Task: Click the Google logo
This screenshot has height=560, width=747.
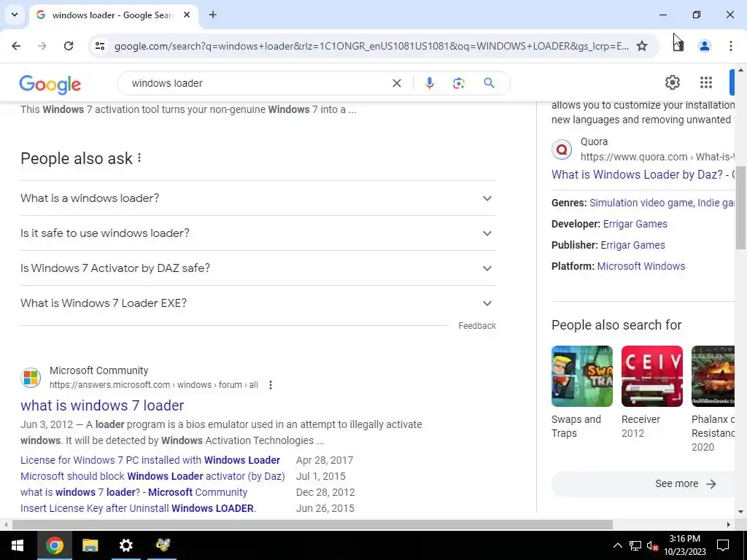Action: point(50,84)
